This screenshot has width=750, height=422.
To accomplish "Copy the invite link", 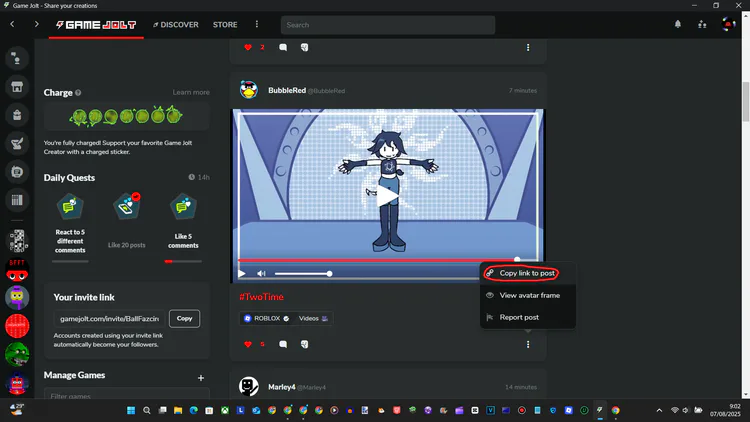I will [x=185, y=319].
